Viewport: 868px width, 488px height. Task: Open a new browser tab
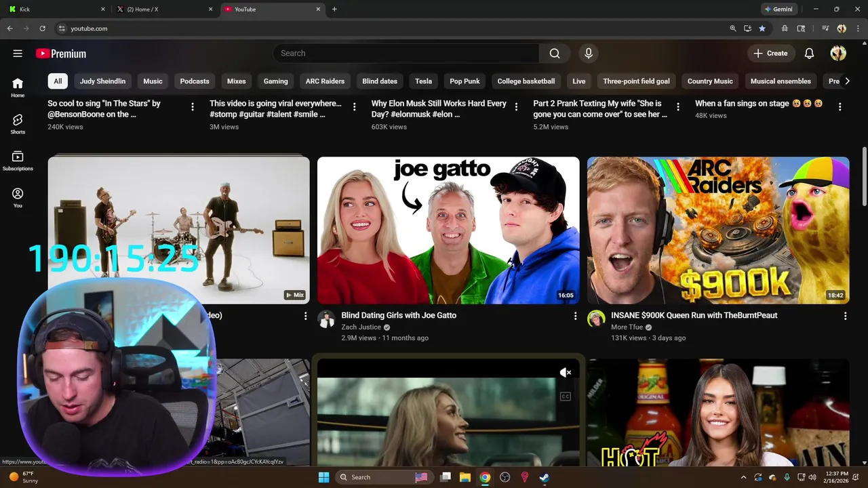coord(334,9)
